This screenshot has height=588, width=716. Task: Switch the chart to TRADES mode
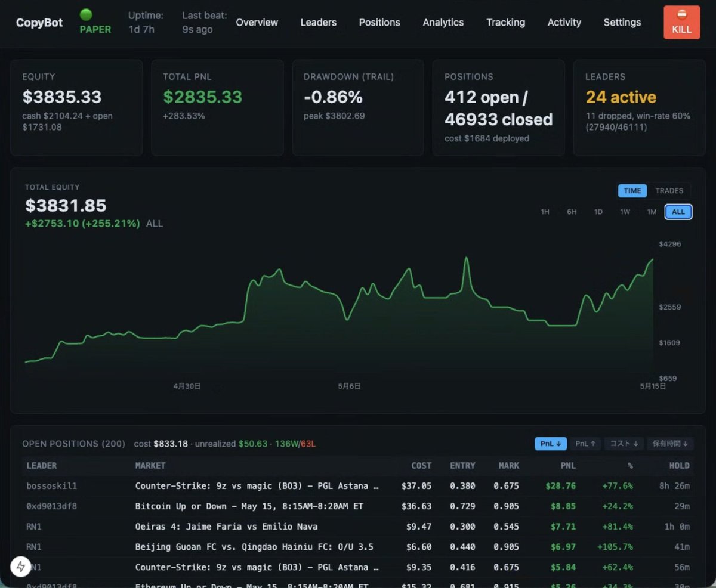point(669,191)
